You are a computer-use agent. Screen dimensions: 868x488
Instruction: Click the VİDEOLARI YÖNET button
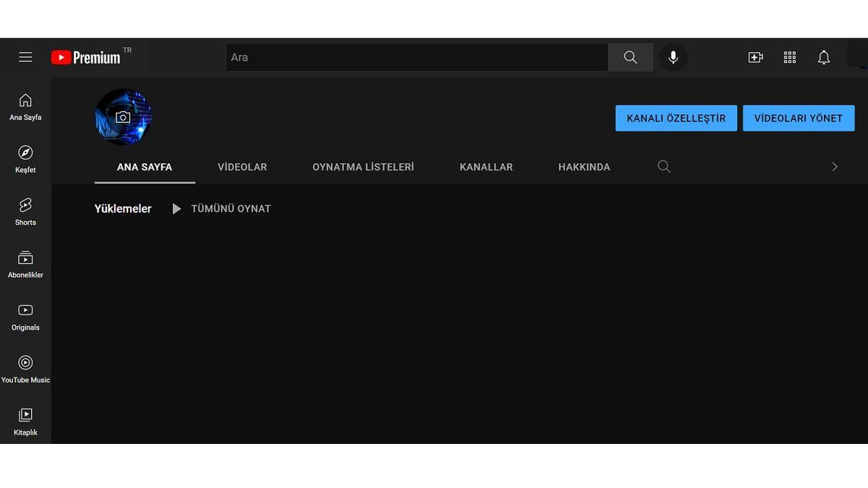799,118
